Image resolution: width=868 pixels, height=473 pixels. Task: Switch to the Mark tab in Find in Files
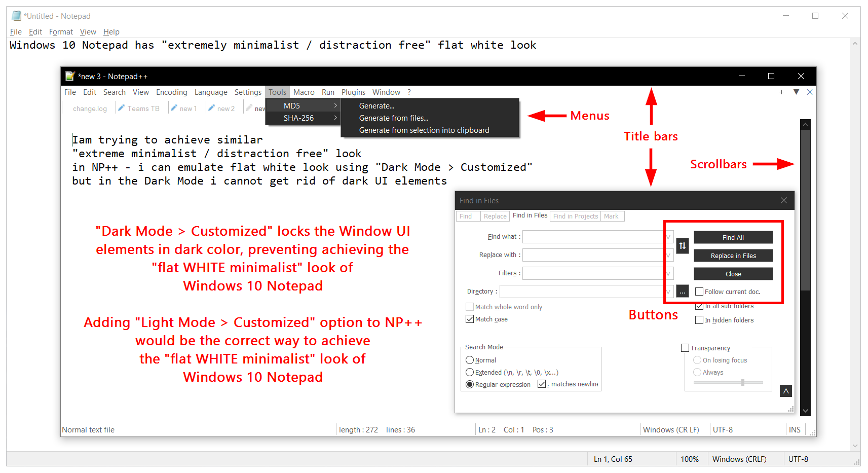612,216
